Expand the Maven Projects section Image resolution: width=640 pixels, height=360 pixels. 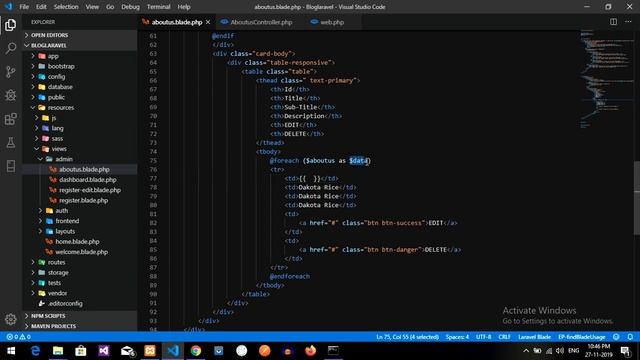click(80, 326)
